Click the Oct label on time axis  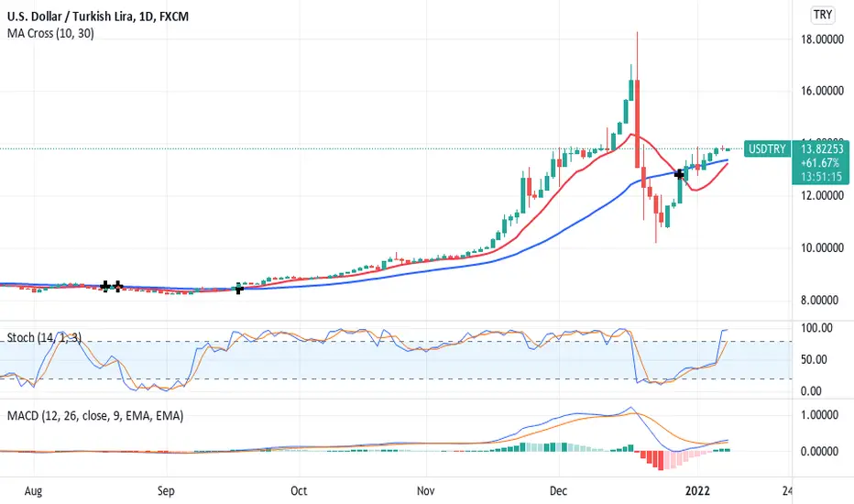click(299, 491)
